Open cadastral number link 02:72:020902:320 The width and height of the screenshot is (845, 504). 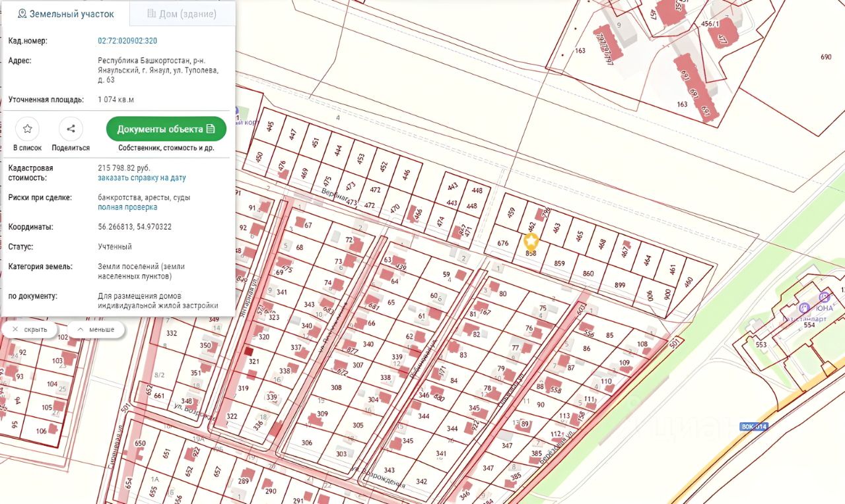(127, 41)
